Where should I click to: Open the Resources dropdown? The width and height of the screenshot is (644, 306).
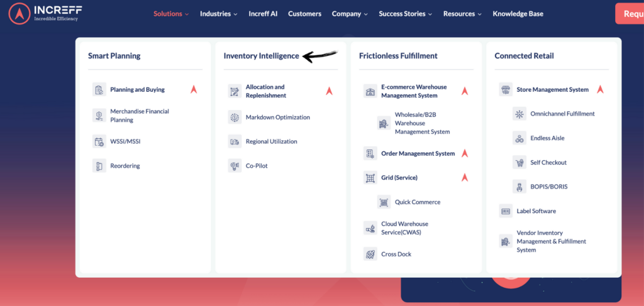462,14
